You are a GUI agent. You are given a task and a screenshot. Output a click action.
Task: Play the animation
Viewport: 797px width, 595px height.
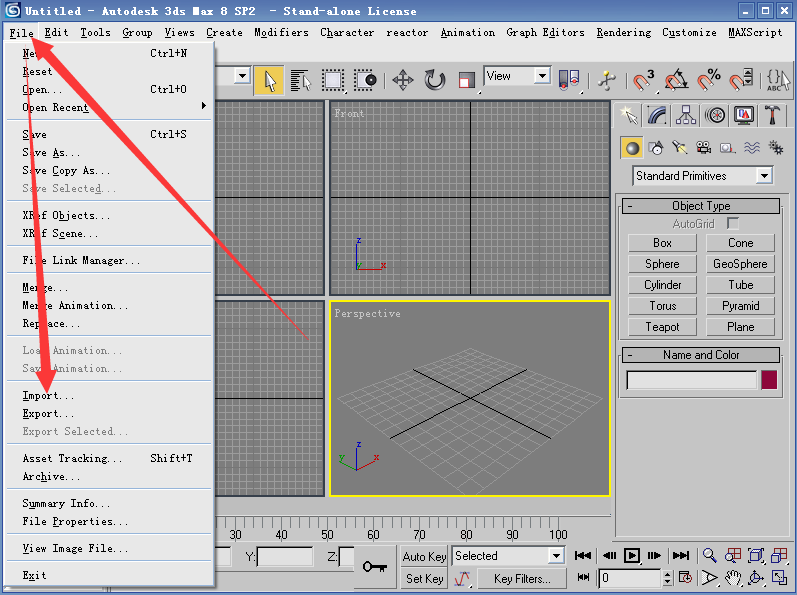[x=631, y=555]
